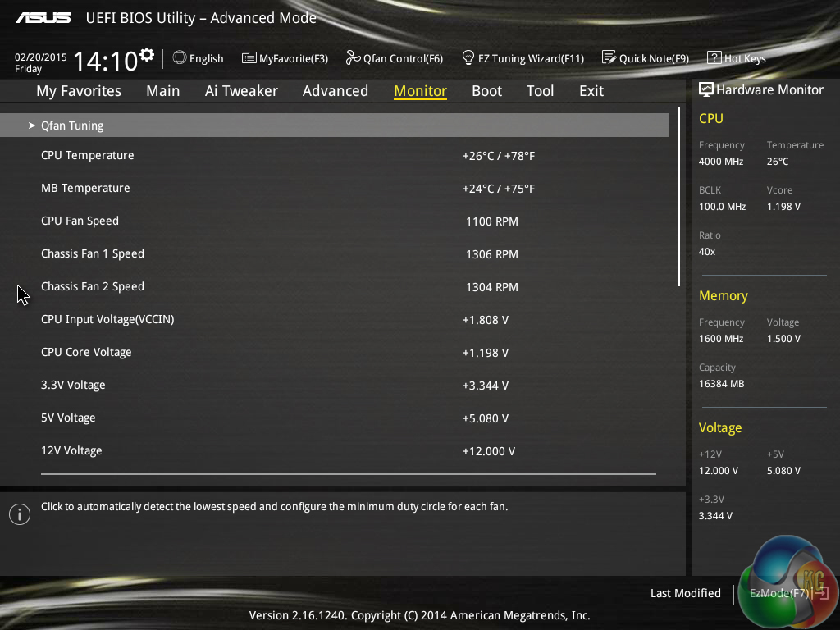This screenshot has height=630, width=840.
Task: Expand the Qfan Tuning submenu
Action: tap(335, 126)
